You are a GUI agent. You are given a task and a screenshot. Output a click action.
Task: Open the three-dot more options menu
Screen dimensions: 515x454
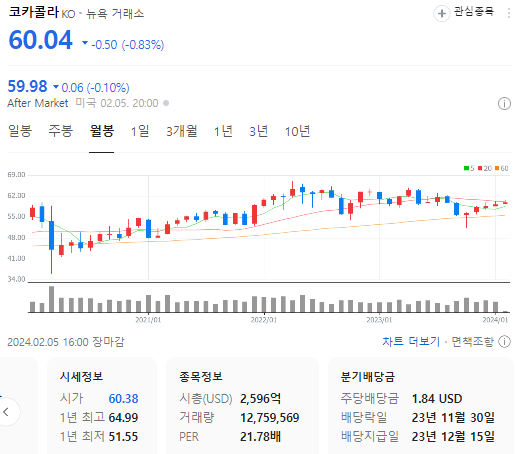[x=509, y=13]
